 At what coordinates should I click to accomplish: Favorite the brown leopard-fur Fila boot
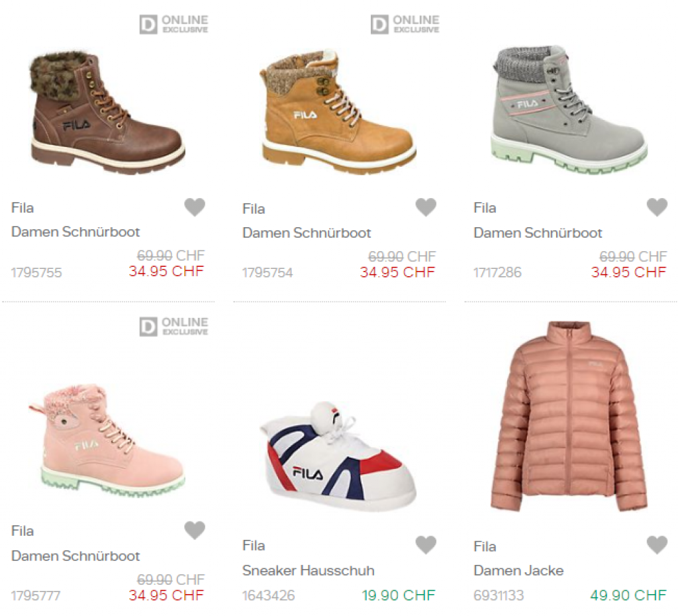point(195,207)
